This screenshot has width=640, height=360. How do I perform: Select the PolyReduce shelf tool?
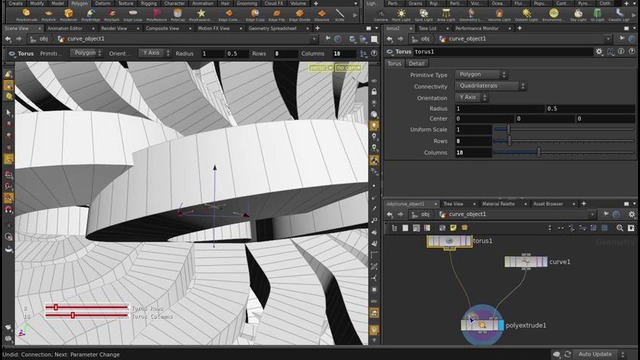tap(156, 15)
